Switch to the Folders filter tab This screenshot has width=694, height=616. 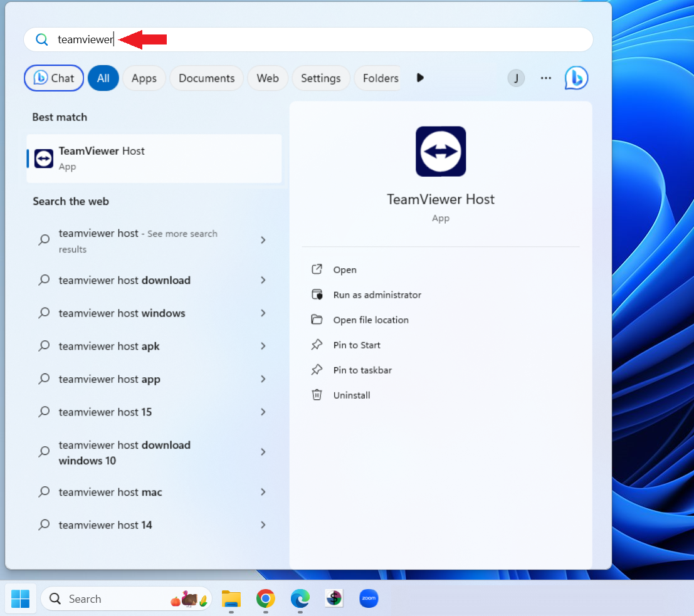pyautogui.click(x=379, y=78)
